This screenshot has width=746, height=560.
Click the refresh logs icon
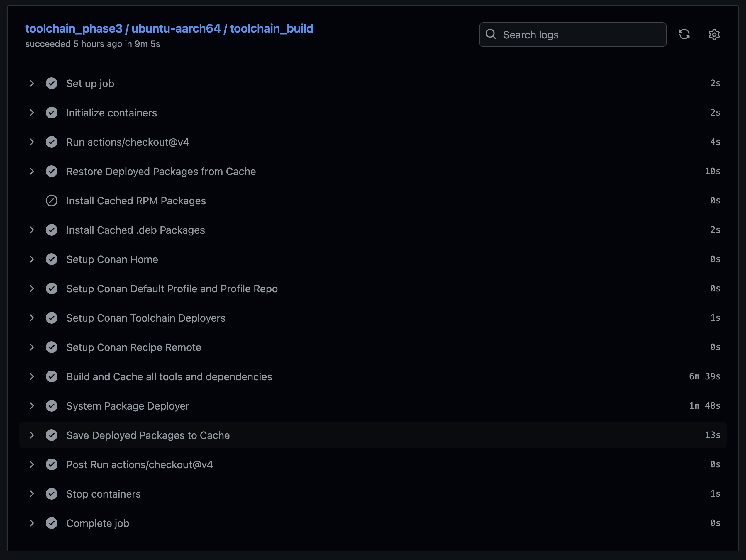tap(684, 34)
